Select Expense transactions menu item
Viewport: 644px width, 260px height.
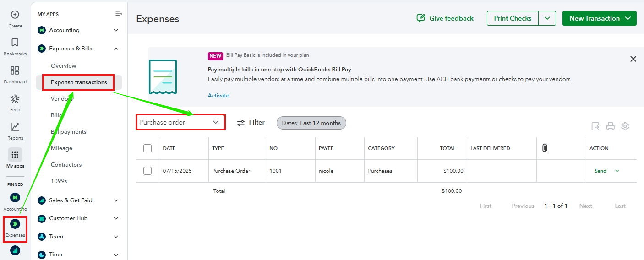click(x=79, y=82)
